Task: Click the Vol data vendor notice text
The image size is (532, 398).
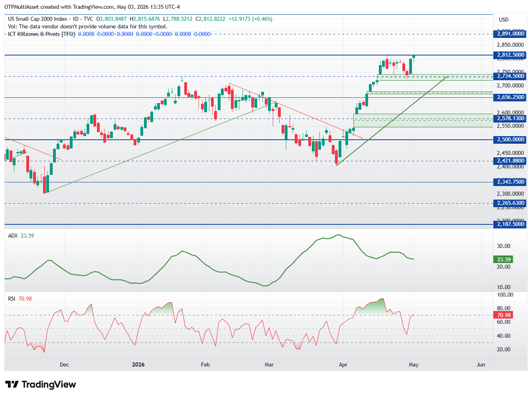Action: 88,26
